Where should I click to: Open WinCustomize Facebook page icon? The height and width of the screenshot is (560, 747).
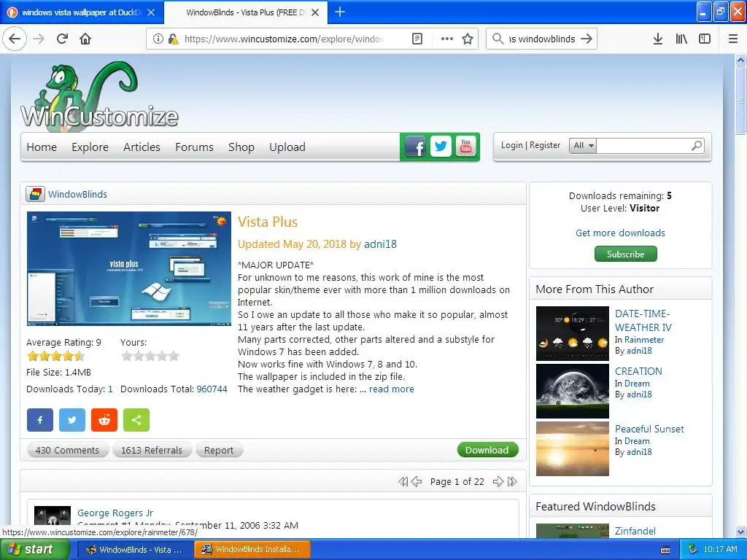[x=415, y=147]
